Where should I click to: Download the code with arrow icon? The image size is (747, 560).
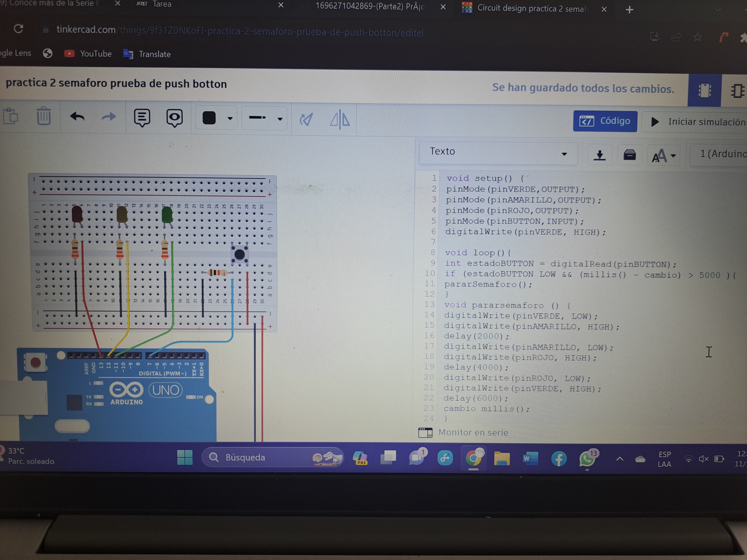pos(599,155)
